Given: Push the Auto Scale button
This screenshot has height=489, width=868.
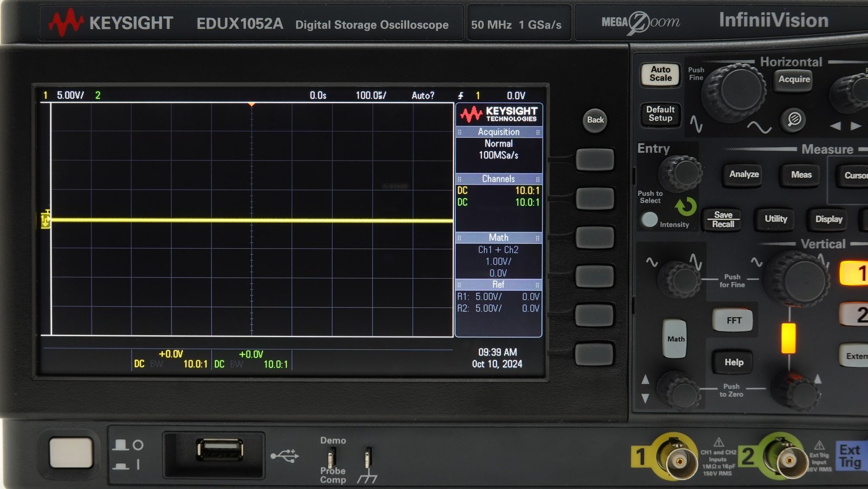Looking at the screenshot, I should coord(660,74).
